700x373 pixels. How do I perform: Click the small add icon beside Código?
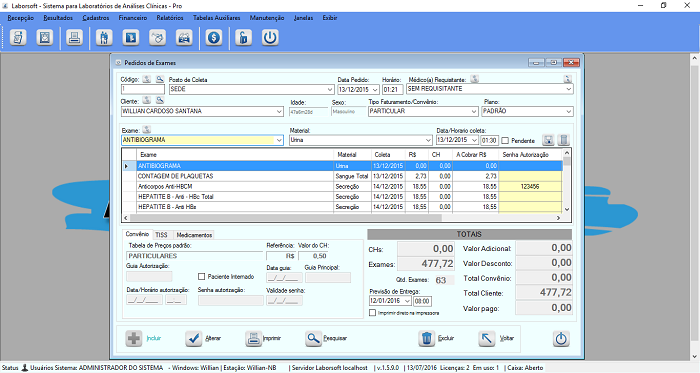click(x=146, y=79)
